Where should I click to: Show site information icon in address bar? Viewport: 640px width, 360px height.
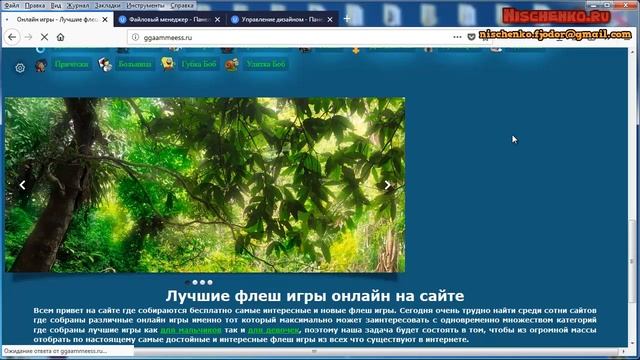135,37
